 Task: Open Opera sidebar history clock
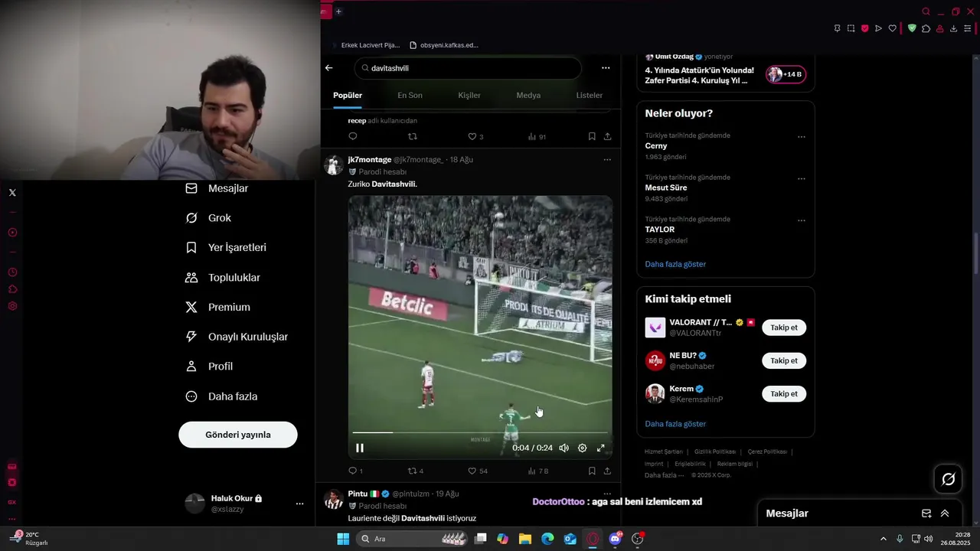click(x=12, y=272)
